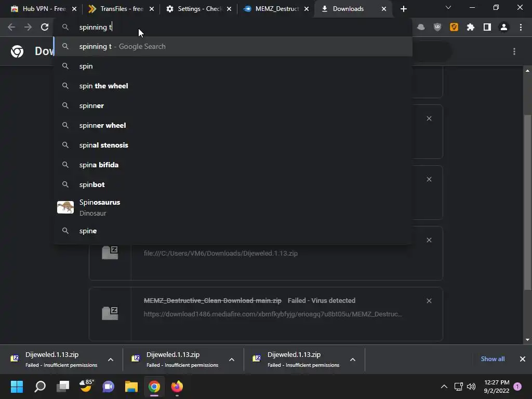Open Windows taskbar Search

click(39, 387)
